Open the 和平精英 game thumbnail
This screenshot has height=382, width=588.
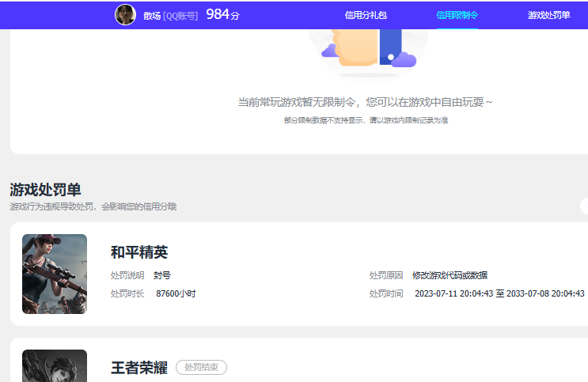pyautogui.click(x=55, y=274)
